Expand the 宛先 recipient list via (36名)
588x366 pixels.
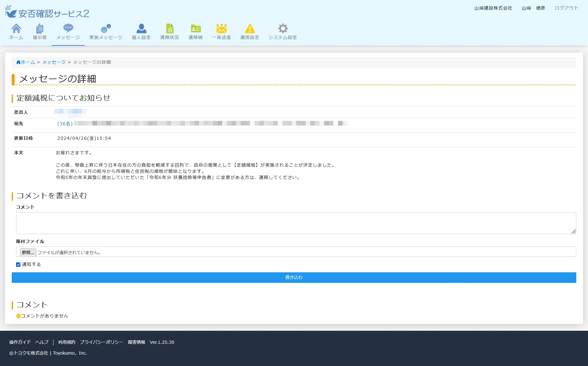(x=65, y=123)
